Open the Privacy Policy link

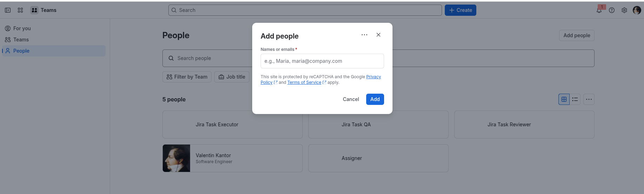coord(374,77)
